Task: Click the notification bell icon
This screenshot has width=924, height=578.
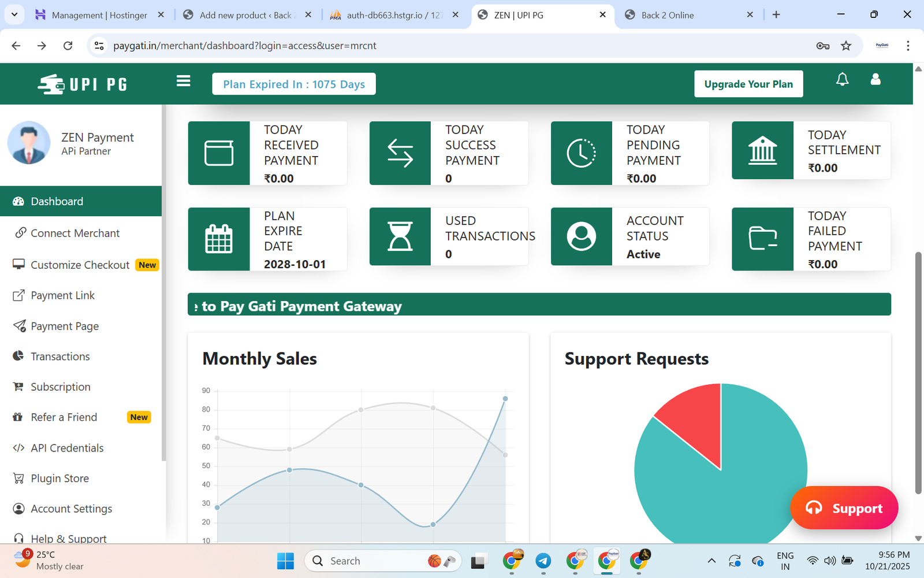Action: click(x=842, y=80)
